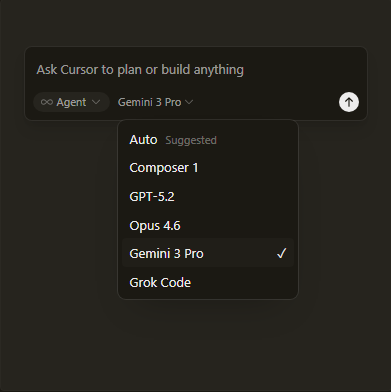This screenshot has height=392, width=391.
Task: Click the Gemini 3 Pro text in the prompt bar
Action: [x=150, y=102]
